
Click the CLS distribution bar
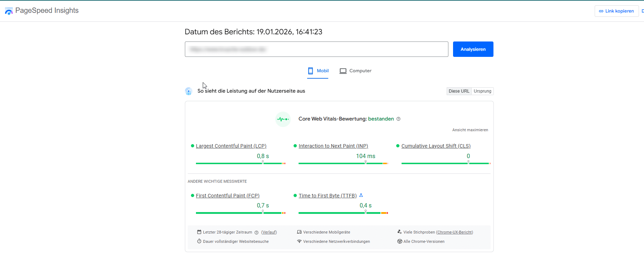point(446,163)
